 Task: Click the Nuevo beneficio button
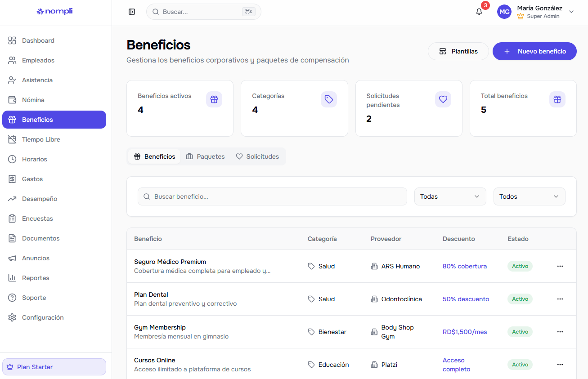point(534,51)
